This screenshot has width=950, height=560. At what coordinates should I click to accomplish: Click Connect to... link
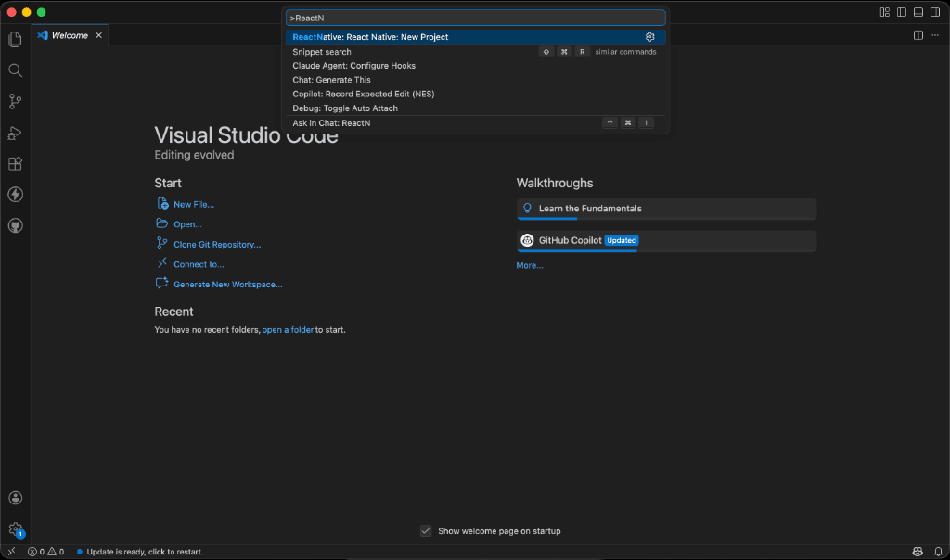pos(199,264)
